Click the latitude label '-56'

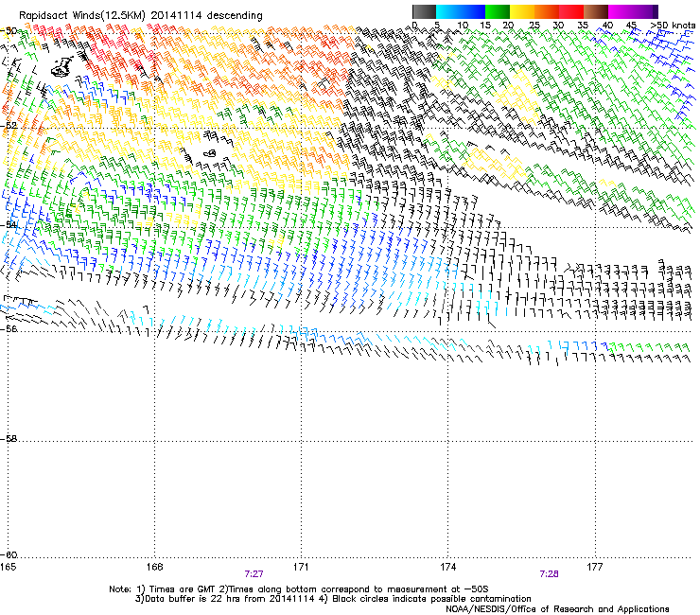pos(9,328)
